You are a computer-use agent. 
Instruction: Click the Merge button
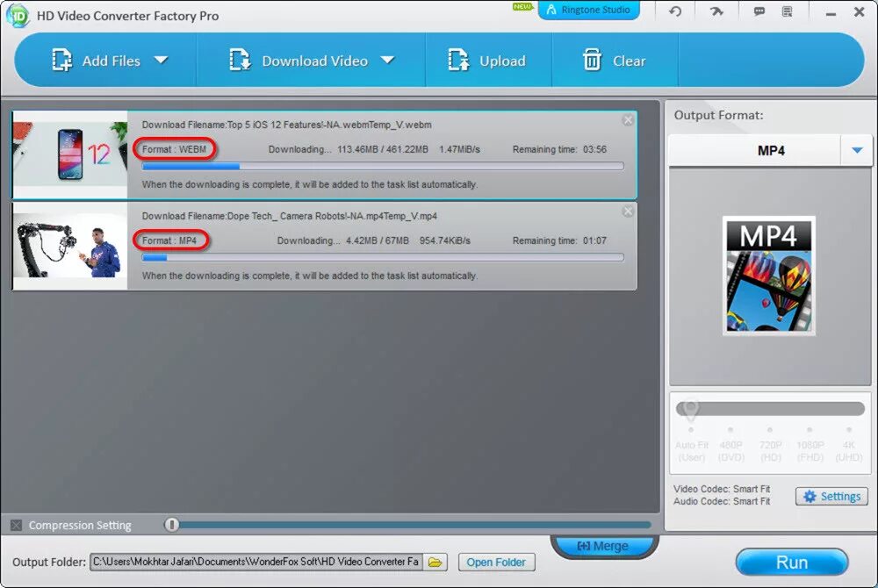(x=604, y=545)
